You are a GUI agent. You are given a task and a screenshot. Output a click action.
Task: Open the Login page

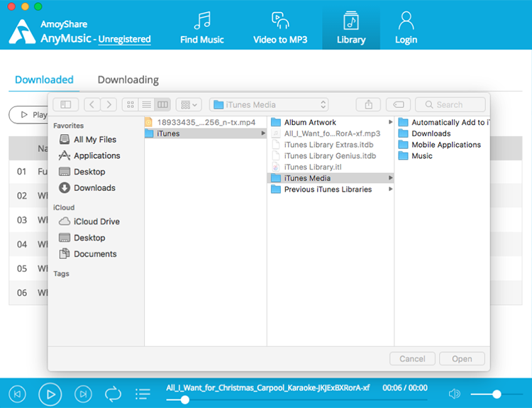coord(406,28)
